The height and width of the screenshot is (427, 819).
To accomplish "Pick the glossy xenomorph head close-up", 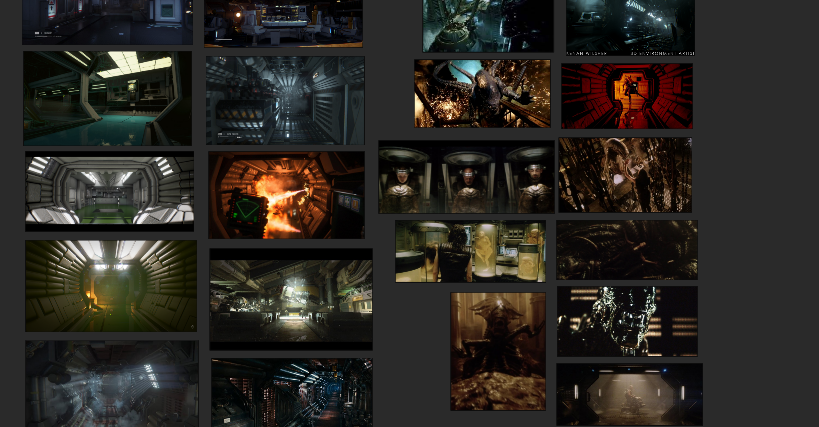I will (627, 321).
